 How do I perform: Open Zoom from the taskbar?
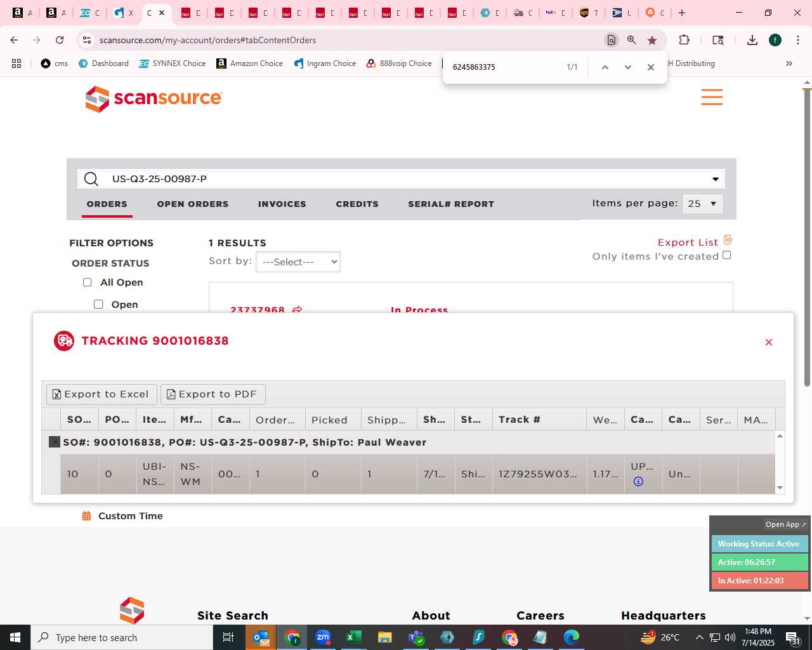click(323, 637)
